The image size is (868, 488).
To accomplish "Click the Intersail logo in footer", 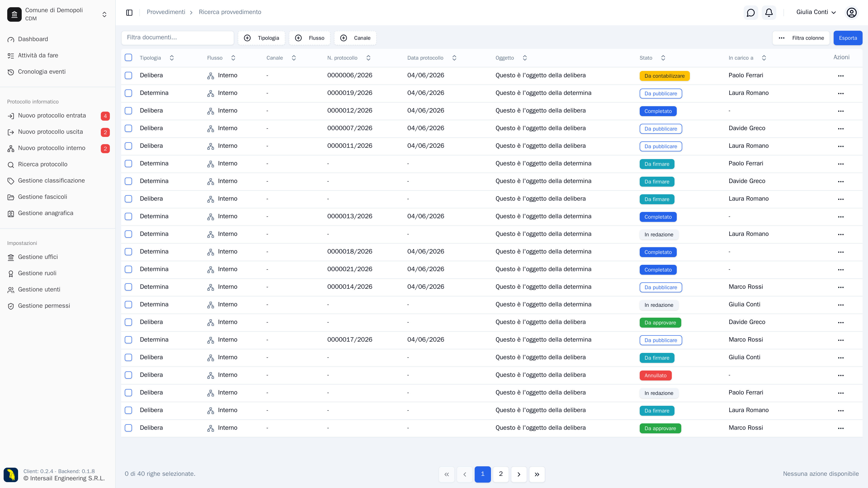I will 11,474.
